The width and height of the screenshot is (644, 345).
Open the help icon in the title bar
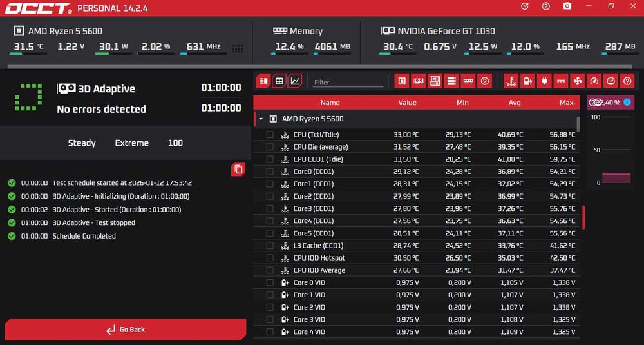(546, 6)
